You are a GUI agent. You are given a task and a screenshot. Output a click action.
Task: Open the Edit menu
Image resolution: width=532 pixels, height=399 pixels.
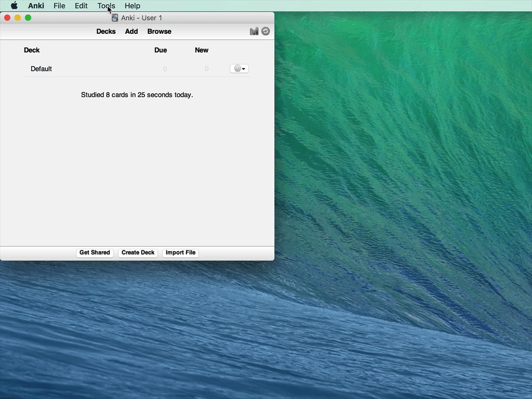tap(81, 6)
